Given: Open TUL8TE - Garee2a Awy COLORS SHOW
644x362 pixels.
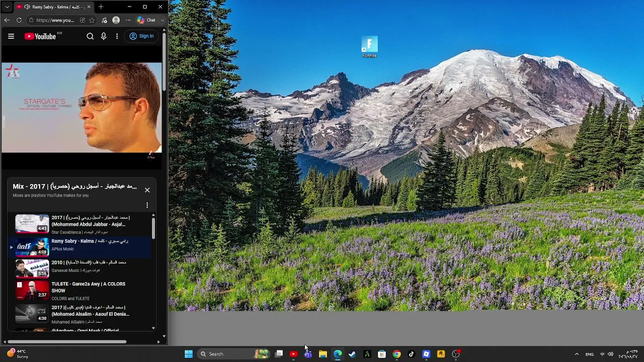Looking at the screenshot, I should (88, 287).
